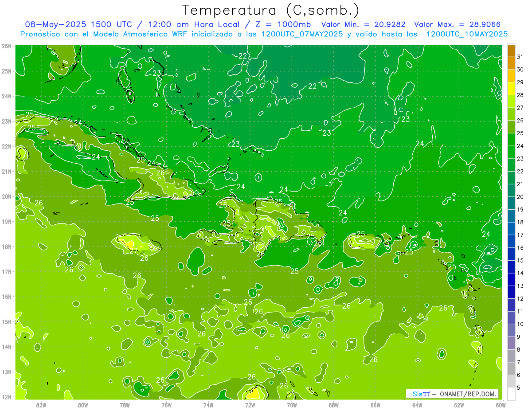The image size is (532, 411).
Task: Click the 12N latitude axis label
Action: (7, 397)
